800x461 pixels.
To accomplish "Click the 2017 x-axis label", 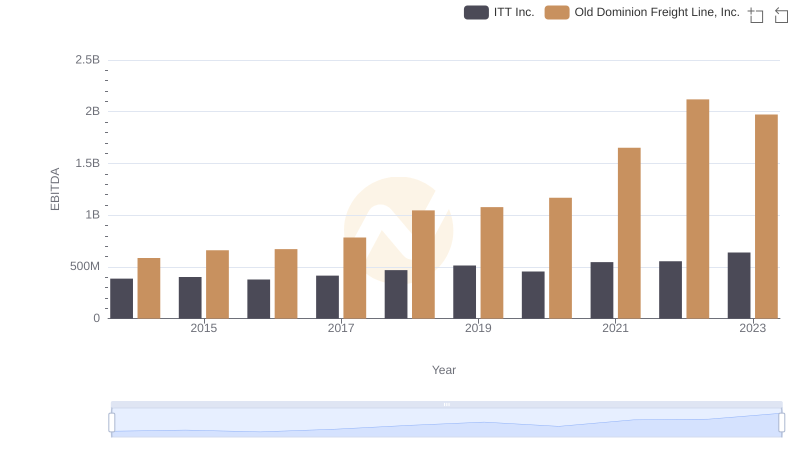I will (x=341, y=328).
